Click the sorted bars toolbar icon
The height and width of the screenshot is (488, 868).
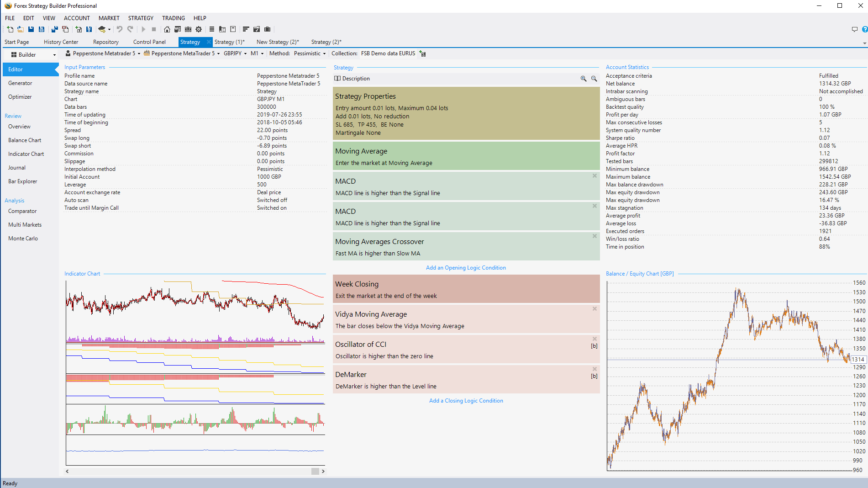246,29
